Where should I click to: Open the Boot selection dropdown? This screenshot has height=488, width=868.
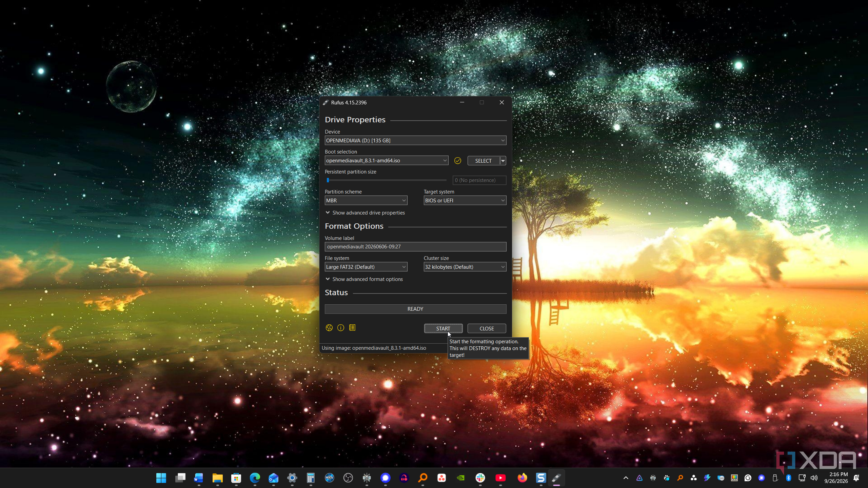tap(387, 161)
